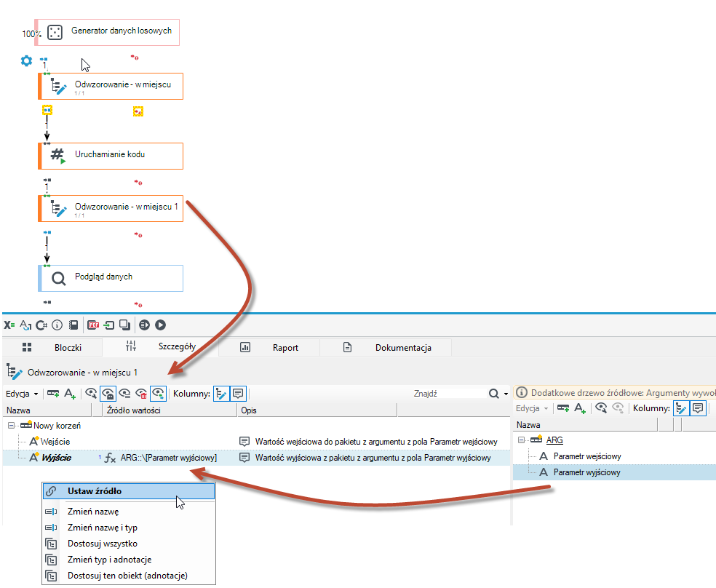Add a new record in the left tree toolbar
716x588 pixels.
[x=53, y=394]
